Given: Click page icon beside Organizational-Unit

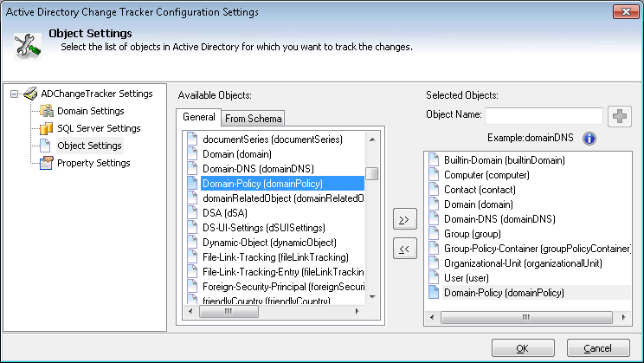Looking at the screenshot, I should (x=434, y=263).
